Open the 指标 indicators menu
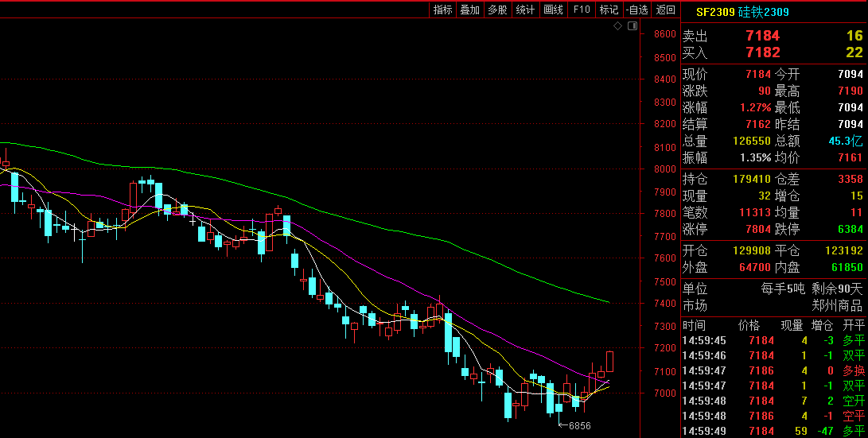Image resolution: width=868 pixels, height=438 pixels. tap(442, 10)
